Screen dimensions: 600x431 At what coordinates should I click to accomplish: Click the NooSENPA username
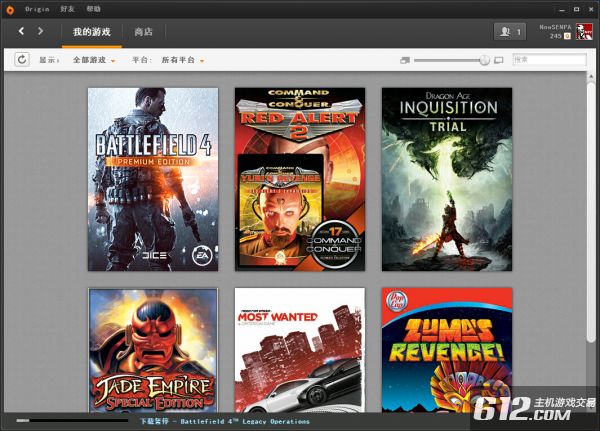(555, 27)
